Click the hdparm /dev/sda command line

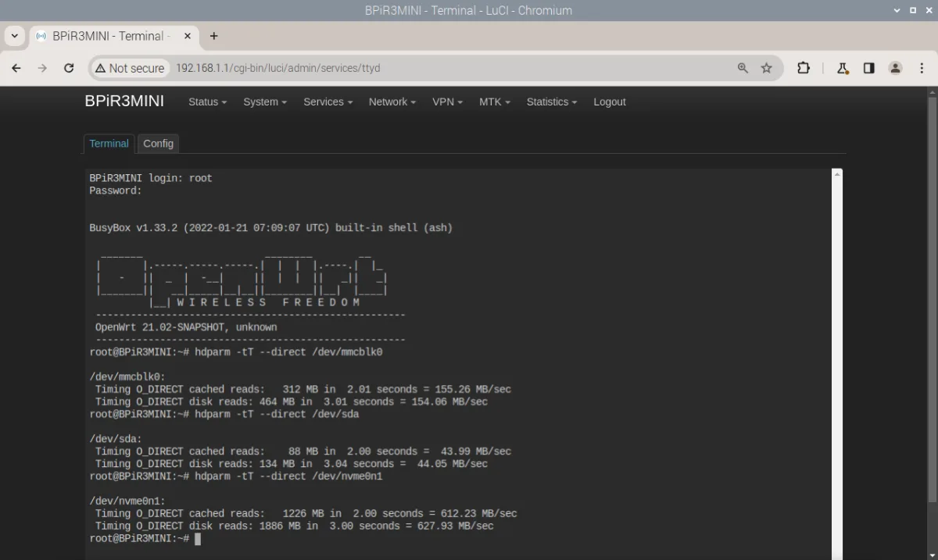click(224, 414)
